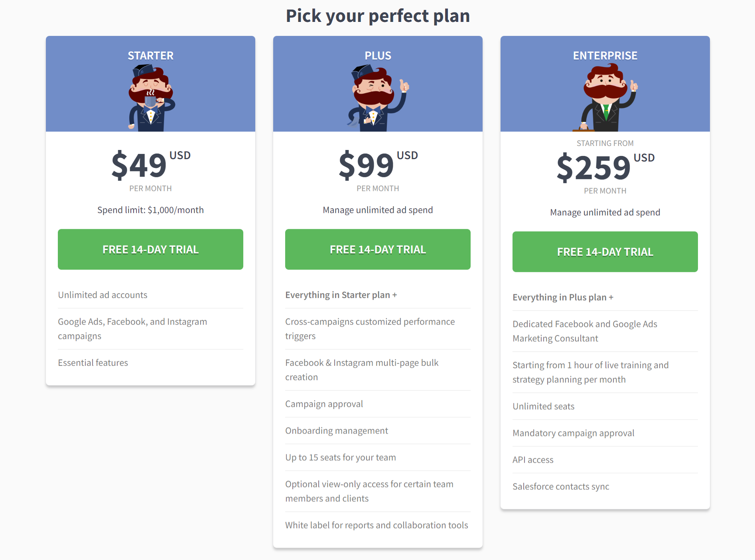Click the $99 USD price
This screenshot has height=560, width=755.
click(x=378, y=165)
